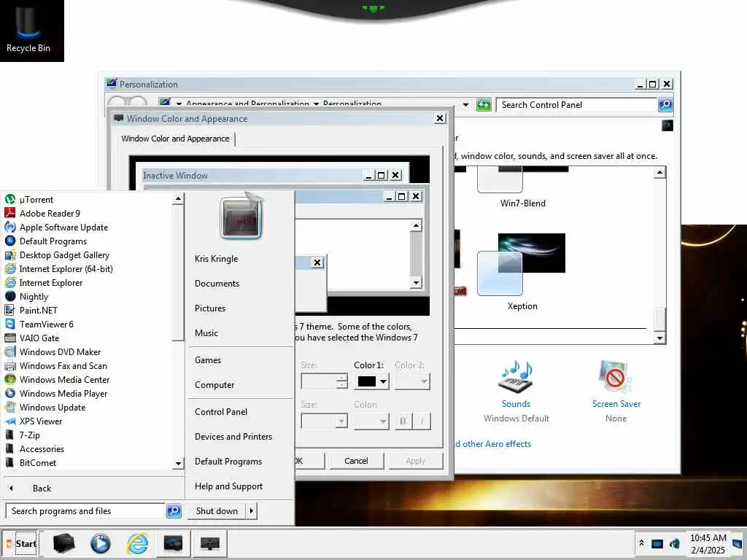Open Recycle Bin on the desktop

coord(28,30)
